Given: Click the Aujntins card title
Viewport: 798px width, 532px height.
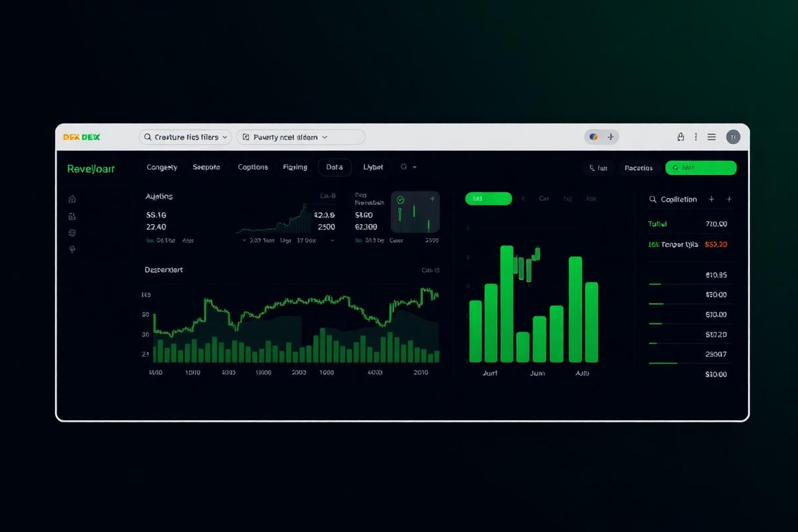Looking at the screenshot, I should click(159, 197).
